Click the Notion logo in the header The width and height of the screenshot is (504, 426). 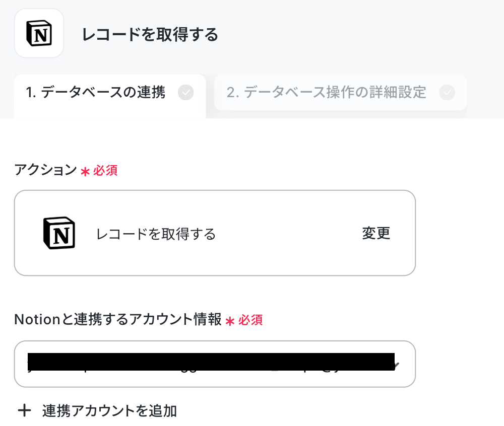[39, 33]
